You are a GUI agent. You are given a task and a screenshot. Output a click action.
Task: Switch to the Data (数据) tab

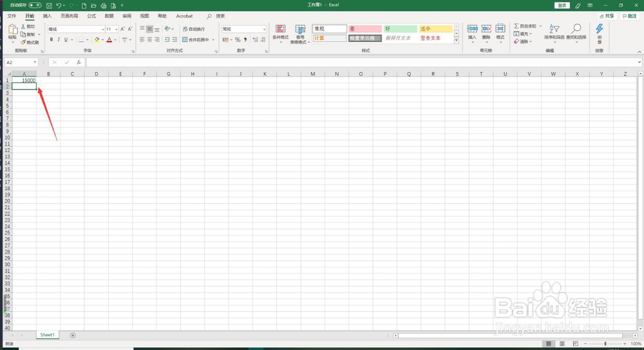tap(109, 16)
